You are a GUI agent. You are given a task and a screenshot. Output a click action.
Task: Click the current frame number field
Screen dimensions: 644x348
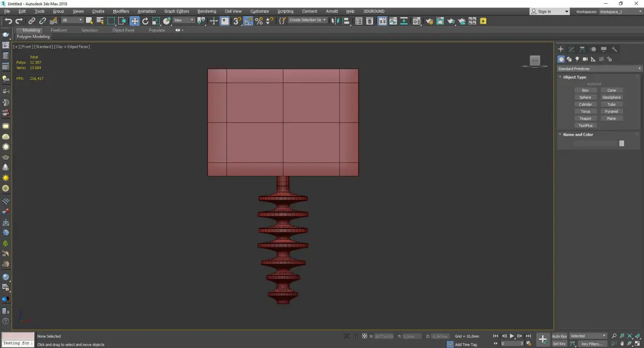[x=511, y=343]
